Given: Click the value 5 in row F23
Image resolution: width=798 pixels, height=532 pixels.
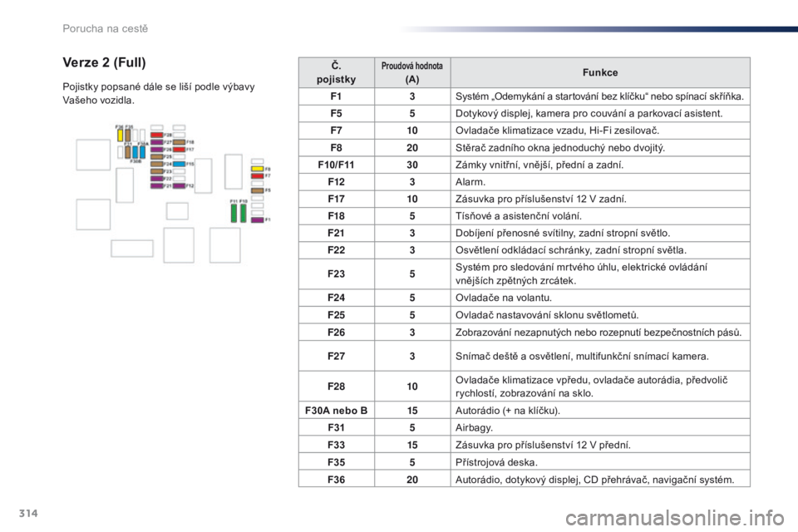Looking at the screenshot, I should pyautogui.click(x=412, y=273).
